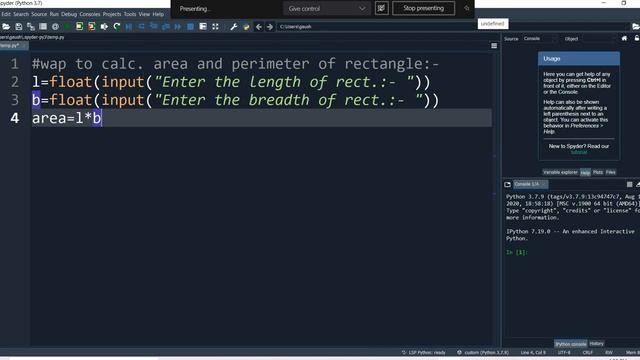Select the Console 1/A tab
This screenshot has height=360, width=640.
pos(530,184)
